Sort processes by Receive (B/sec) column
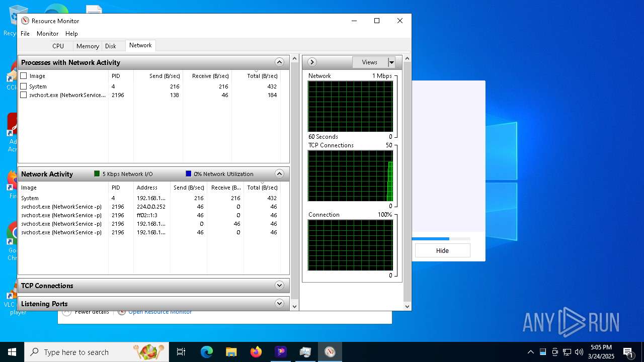 pyautogui.click(x=207, y=76)
